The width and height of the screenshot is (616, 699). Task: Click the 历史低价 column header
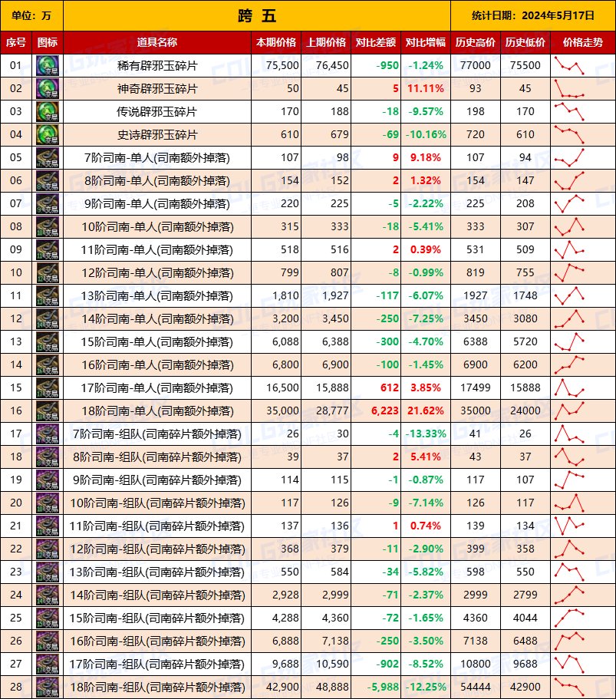pyautogui.click(x=525, y=42)
